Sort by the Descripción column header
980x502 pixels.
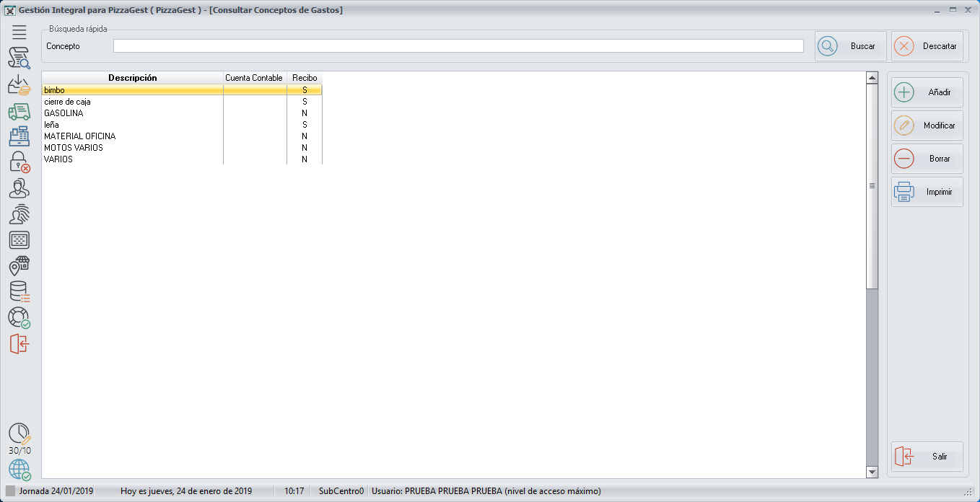pyautogui.click(x=132, y=78)
